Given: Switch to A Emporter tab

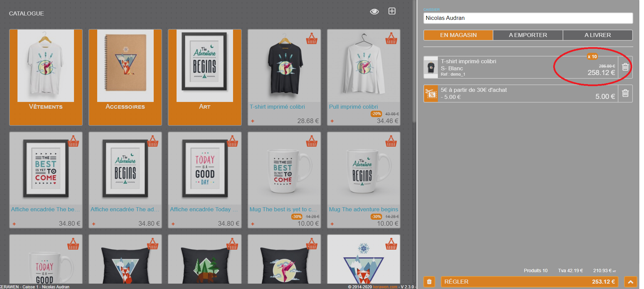Looking at the screenshot, I should click(528, 35).
